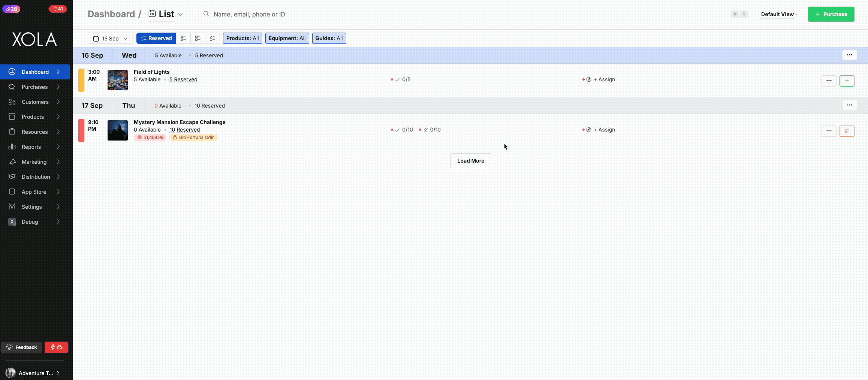Screen dimensions: 868x380
Task: Click red roster icon on Mystery Mansion row
Action: coord(847,131)
